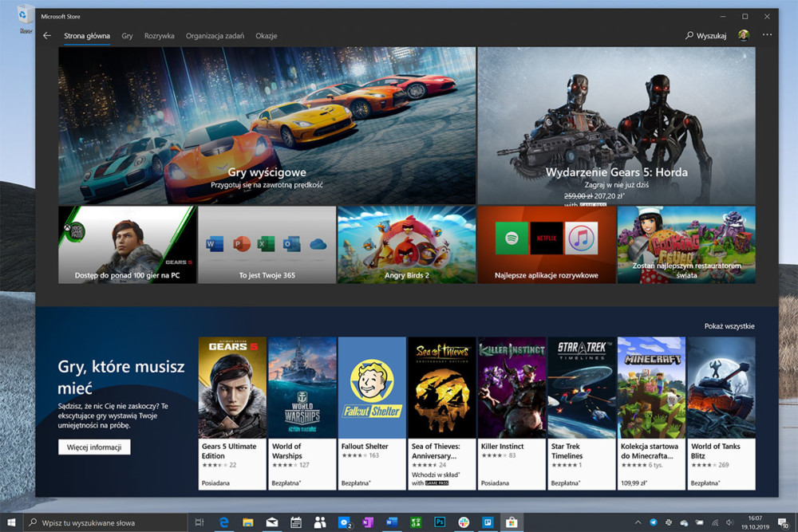Click the volume speaker tray icon
The width and height of the screenshot is (798, 532).
(x=730, y=522)
